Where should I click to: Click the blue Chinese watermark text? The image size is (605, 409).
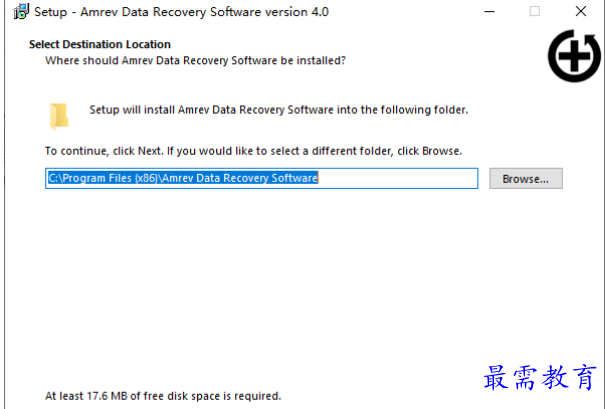(x=540, y=377)
